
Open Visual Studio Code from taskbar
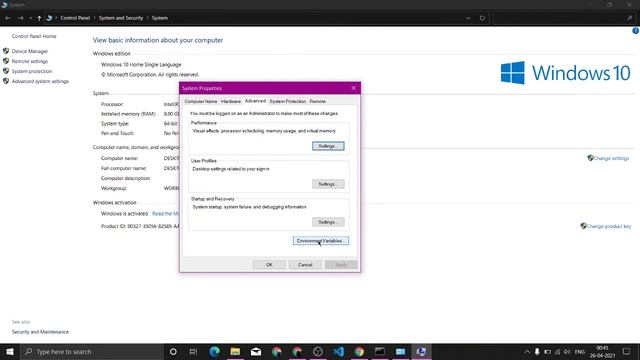pyautogui.click(x=339, y=351)
